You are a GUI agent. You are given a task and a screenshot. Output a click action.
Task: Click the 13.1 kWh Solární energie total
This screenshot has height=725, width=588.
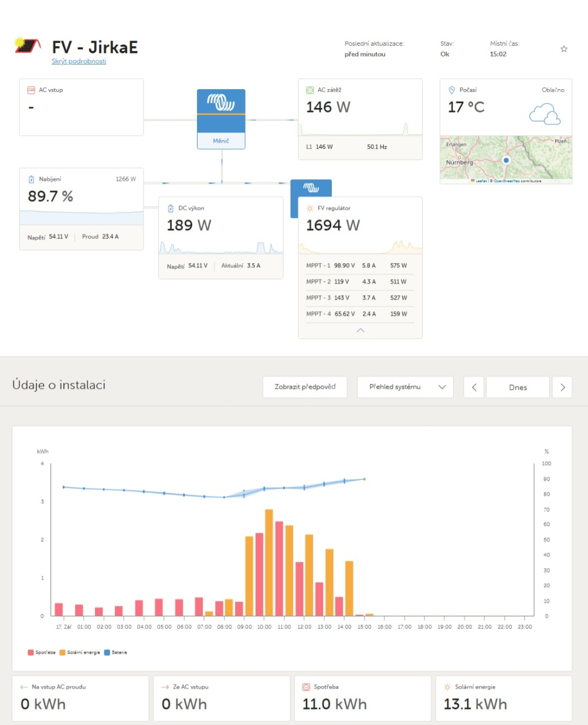[475, 704]
